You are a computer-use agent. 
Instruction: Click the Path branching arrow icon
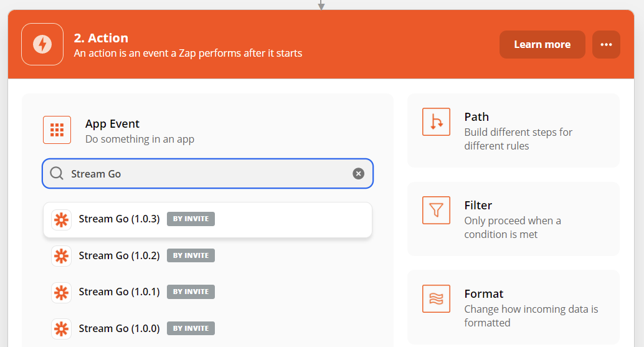tap(436, 122)
